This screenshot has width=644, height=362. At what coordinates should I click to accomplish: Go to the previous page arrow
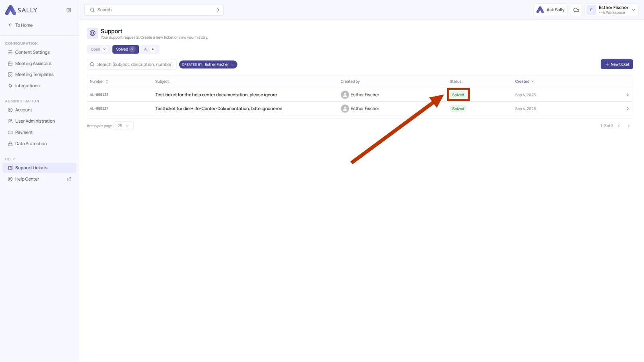[x=619, y=126]
